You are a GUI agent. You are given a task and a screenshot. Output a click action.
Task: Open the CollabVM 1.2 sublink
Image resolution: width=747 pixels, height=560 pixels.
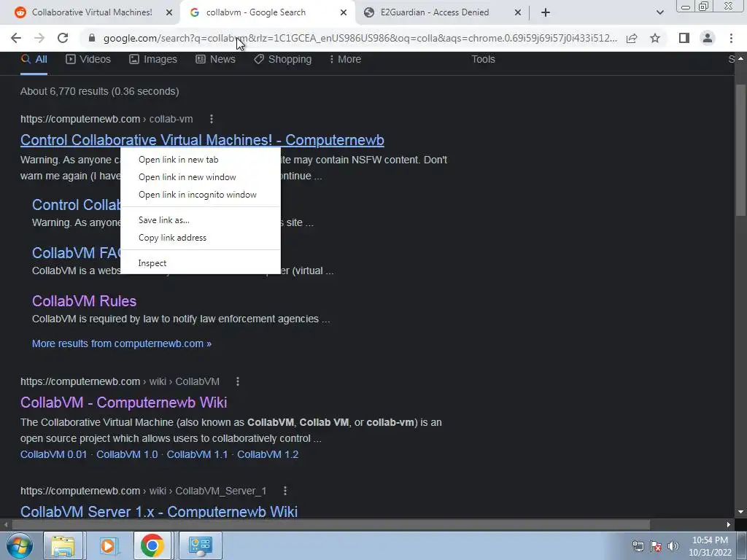268,454
